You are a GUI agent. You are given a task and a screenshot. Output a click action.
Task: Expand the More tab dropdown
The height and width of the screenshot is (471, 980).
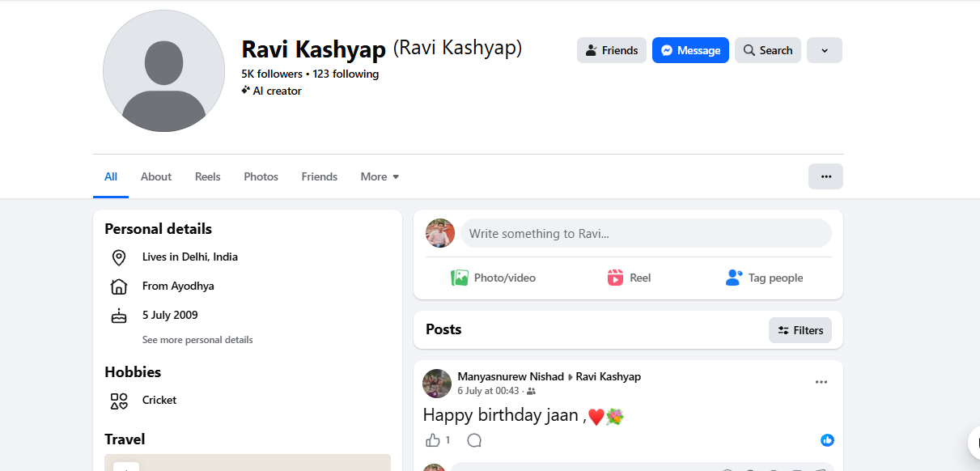pyautogui.click(x=380, y=176)
